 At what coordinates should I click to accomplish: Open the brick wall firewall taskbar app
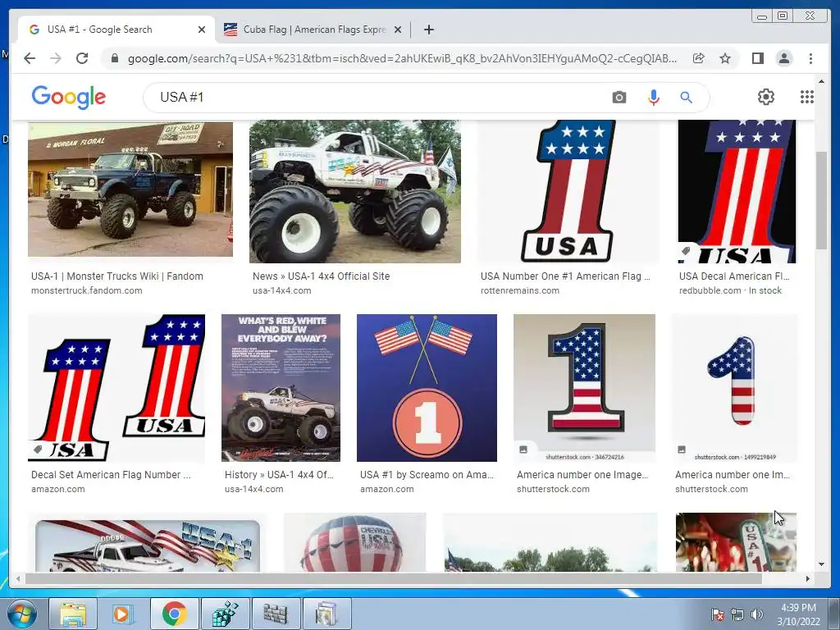pyautogui.click(x=276, y=614)
